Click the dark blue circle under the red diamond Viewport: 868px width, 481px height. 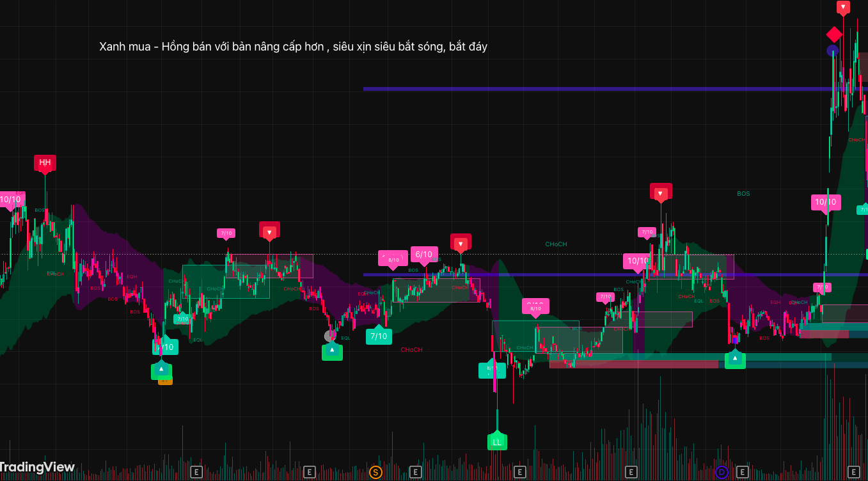832,51
